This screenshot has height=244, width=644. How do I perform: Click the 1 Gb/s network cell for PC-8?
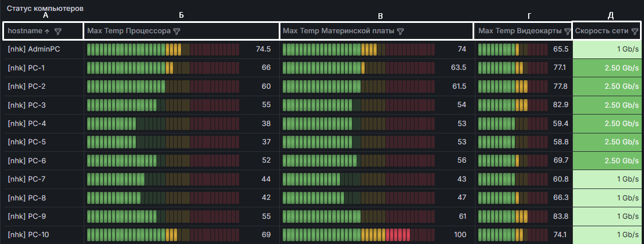click(607, 198)
